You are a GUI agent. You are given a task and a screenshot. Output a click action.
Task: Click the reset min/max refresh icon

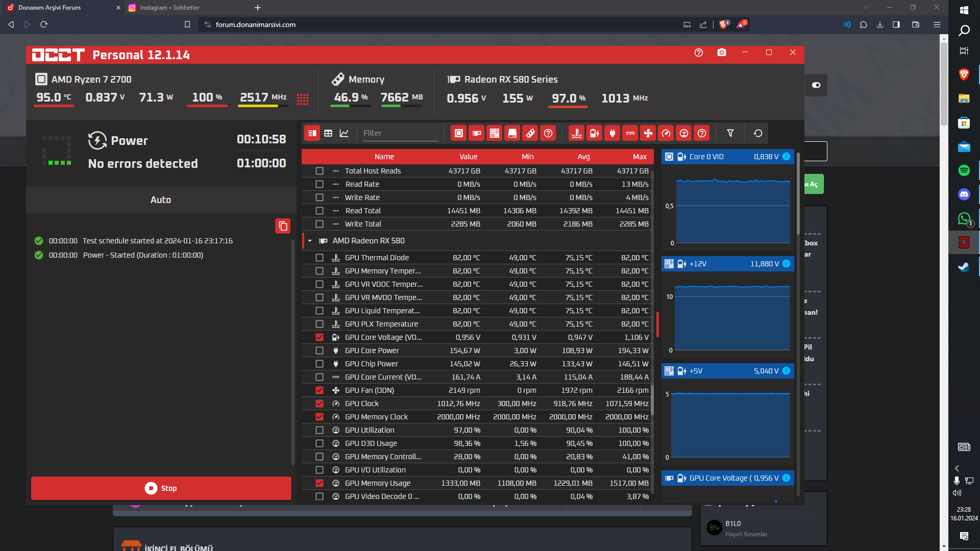(758, 133)
